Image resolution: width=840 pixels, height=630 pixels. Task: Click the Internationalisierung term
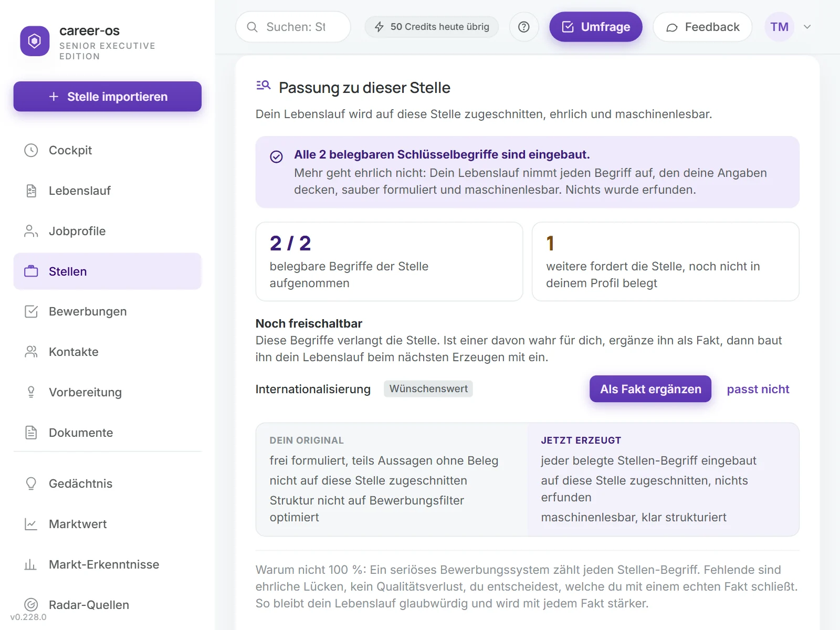tap(313, 389)
